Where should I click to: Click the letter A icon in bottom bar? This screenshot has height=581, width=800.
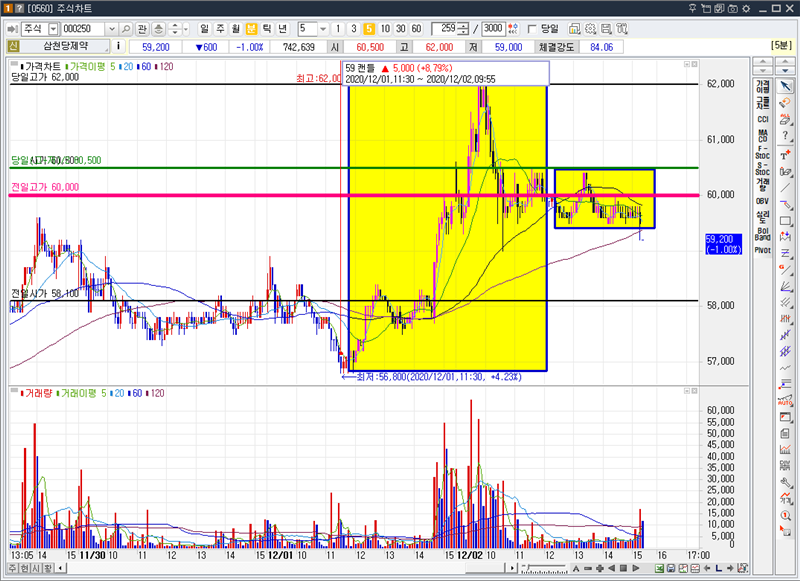click(x=576, y=568)
